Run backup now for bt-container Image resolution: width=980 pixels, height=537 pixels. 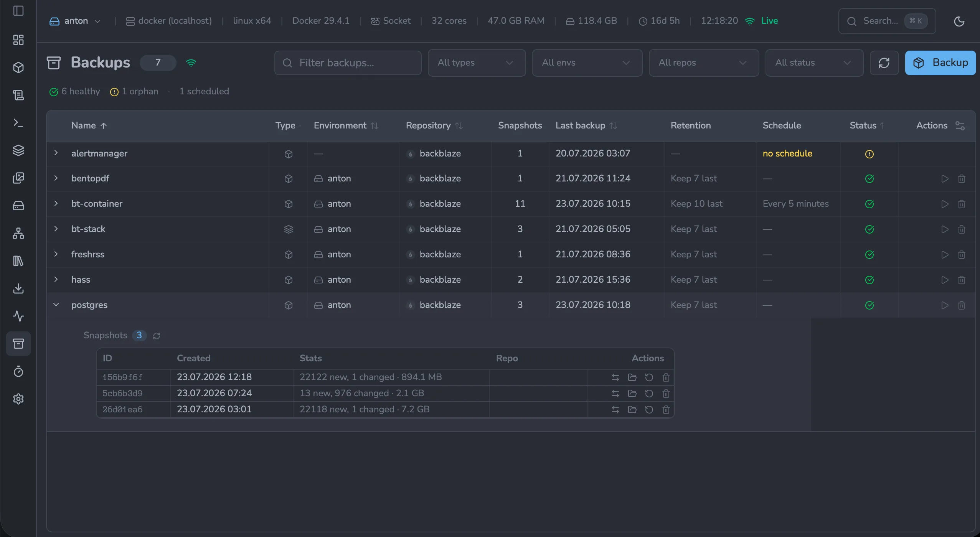click(x=945, y=204)
